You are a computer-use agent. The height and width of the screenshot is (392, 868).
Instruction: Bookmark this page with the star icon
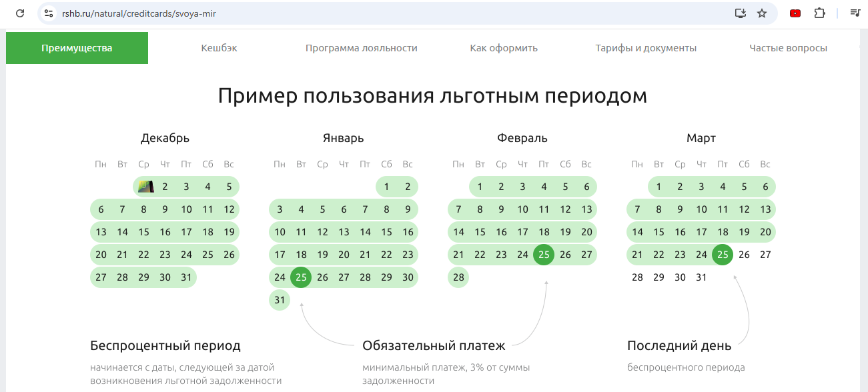762,13
